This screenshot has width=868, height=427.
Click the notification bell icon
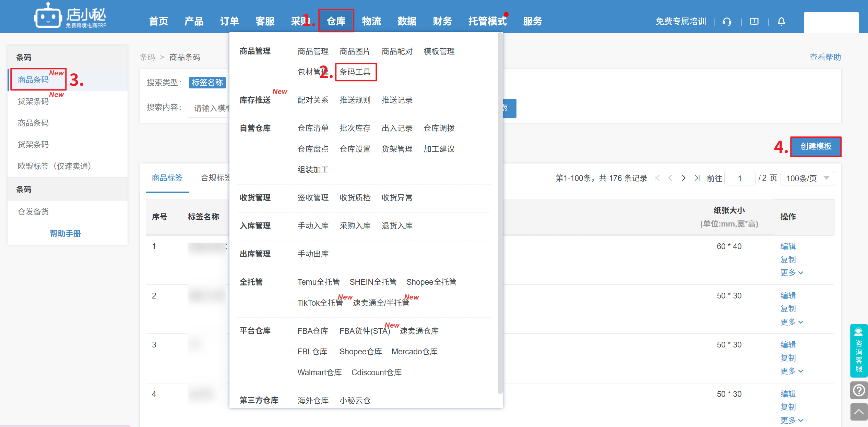click(781, 22)
